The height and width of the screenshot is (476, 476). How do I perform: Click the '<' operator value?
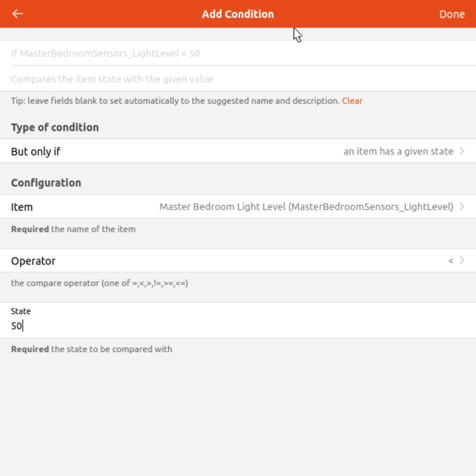pyautogui.click(x=451, y=261)
